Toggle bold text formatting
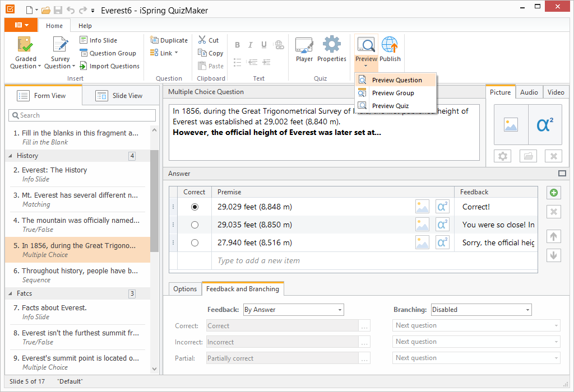The width and height of the screenshot is (574, 392). pyautogui.click(x=237, y=45)
